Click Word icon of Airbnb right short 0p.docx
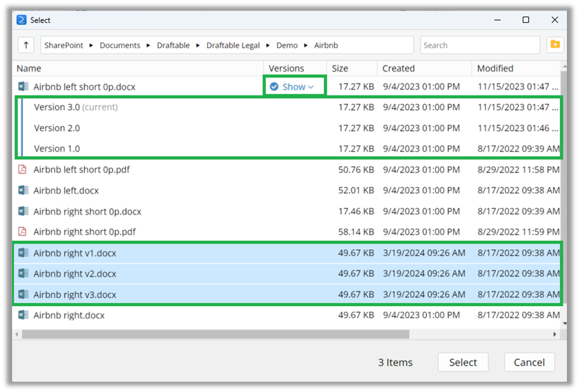 coord(23,211)
